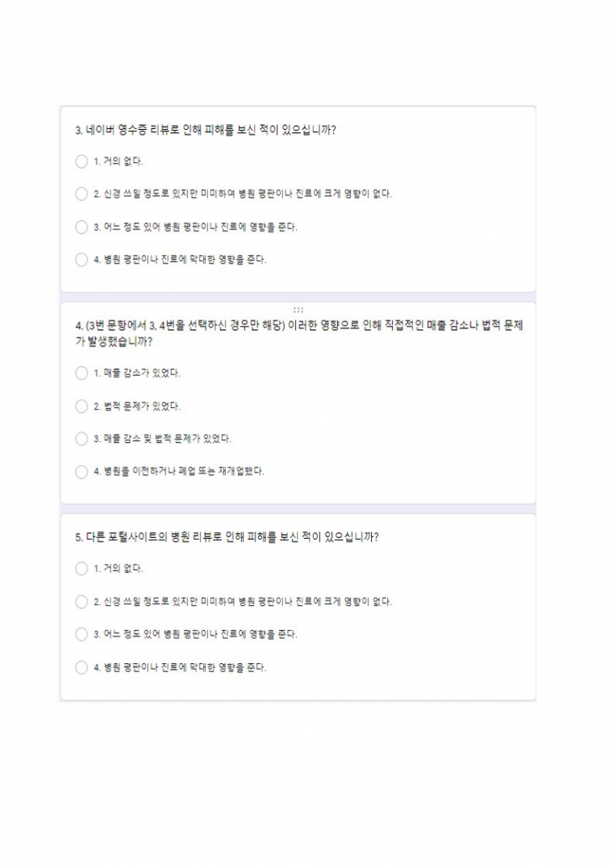Choose '2. 법적 문제가 있었다' option
Viewport: 613px width, 868px height.
pyautogui.click(x=81, y=407)
